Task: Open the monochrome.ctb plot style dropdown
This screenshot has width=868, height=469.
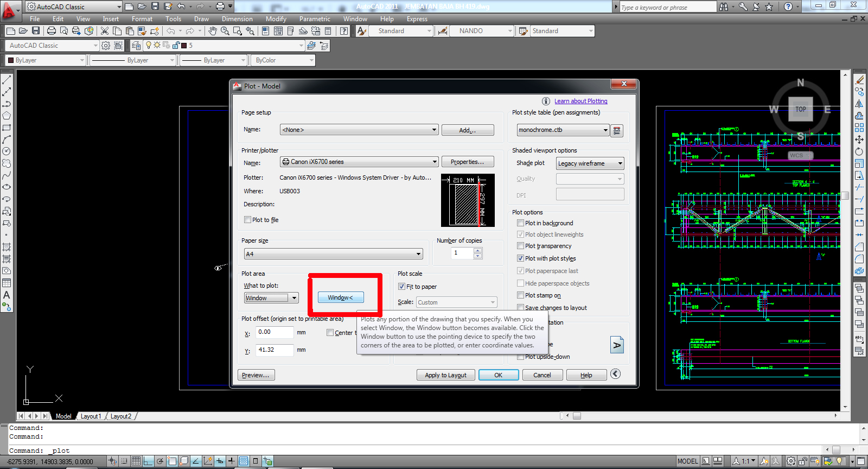Action: click(563, 130)
